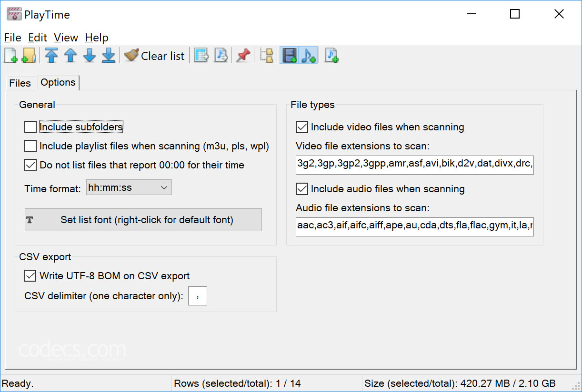
Task: Click the 'CSV delimiter (one character only):' label
Action: click(x=104, y=296)
